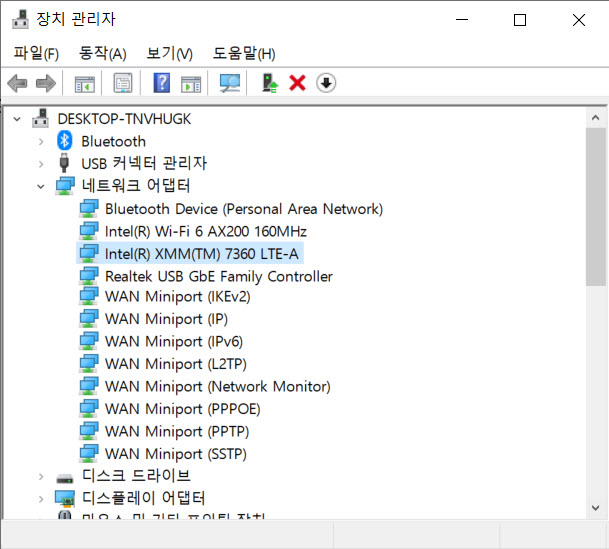The image size is (609, 549).
Task: Expand the 디스플레이 어댑터 category
Action: click(x=41, y=499)
